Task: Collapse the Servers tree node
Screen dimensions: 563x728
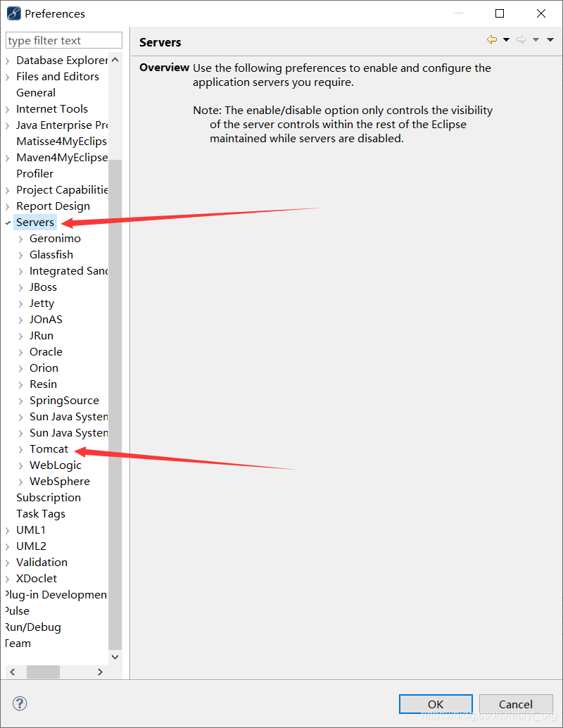Action: click(x=8, y=223)
